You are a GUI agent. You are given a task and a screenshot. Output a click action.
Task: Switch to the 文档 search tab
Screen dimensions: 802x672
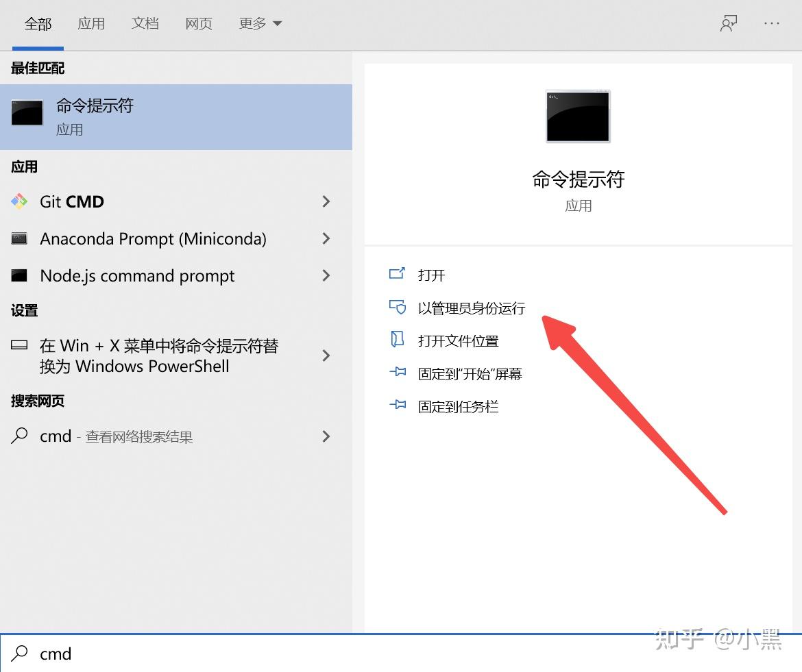point(145,23)
